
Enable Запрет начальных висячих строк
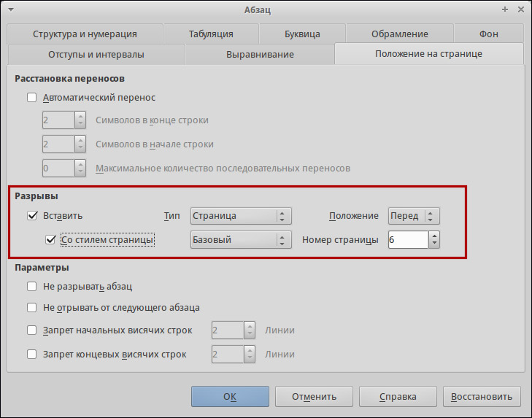(x=32, y=330)
